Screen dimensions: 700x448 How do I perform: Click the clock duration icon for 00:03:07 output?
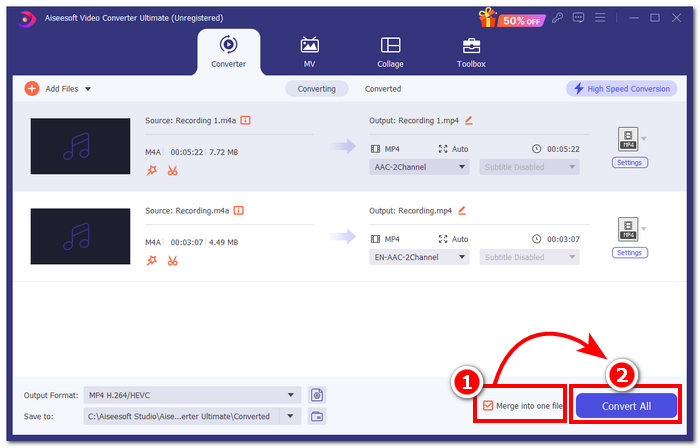(537, 239)
